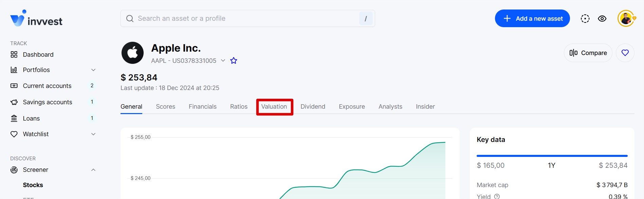
Task: Click the Savings accounts piggy bank icon
Action: (14, 102)
